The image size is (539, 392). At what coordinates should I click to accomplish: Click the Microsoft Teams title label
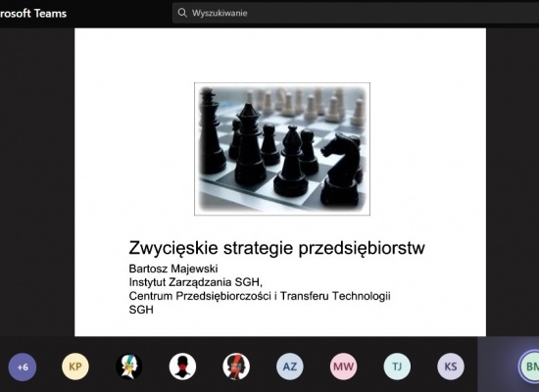tap(33, 14)
